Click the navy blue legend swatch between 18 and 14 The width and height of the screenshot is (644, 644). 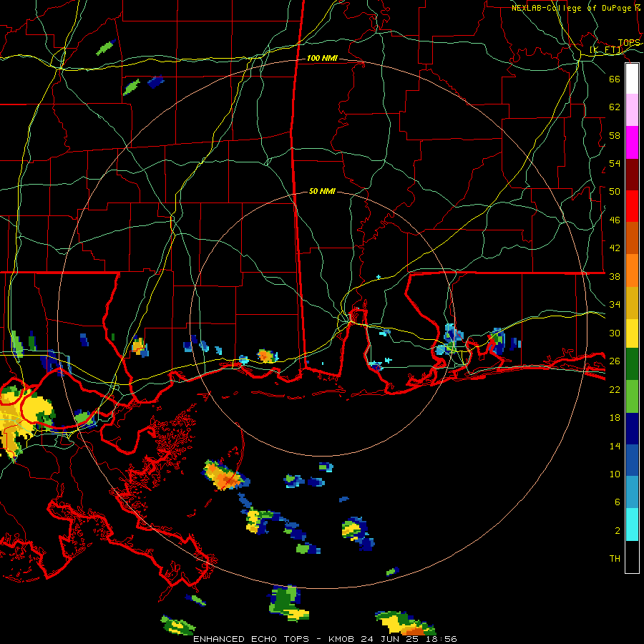(632, 429)
